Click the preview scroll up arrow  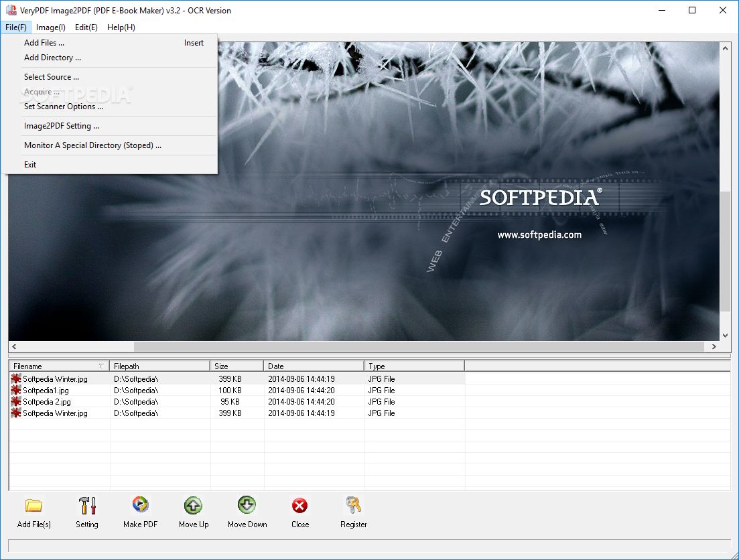click(x=726, y=48)
